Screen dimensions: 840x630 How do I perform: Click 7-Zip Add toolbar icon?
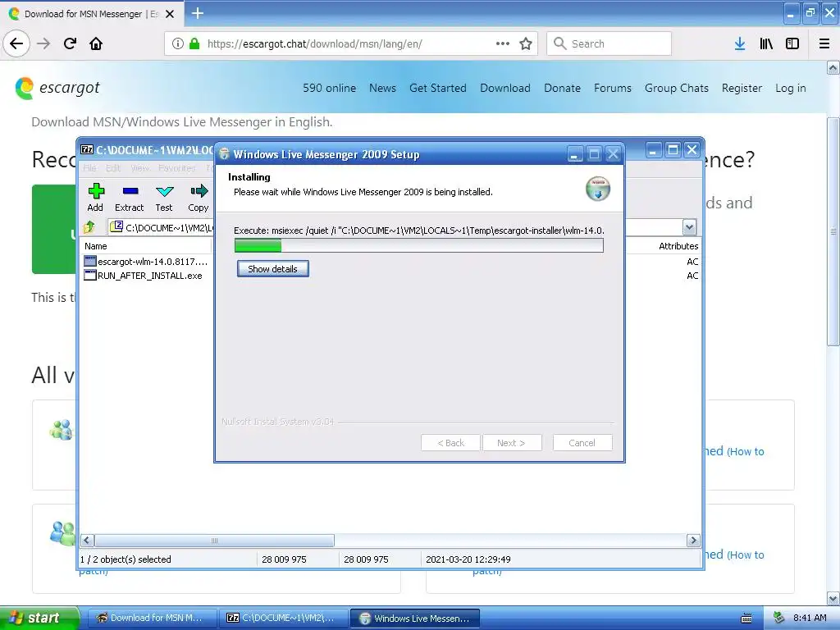pos(95,198)
